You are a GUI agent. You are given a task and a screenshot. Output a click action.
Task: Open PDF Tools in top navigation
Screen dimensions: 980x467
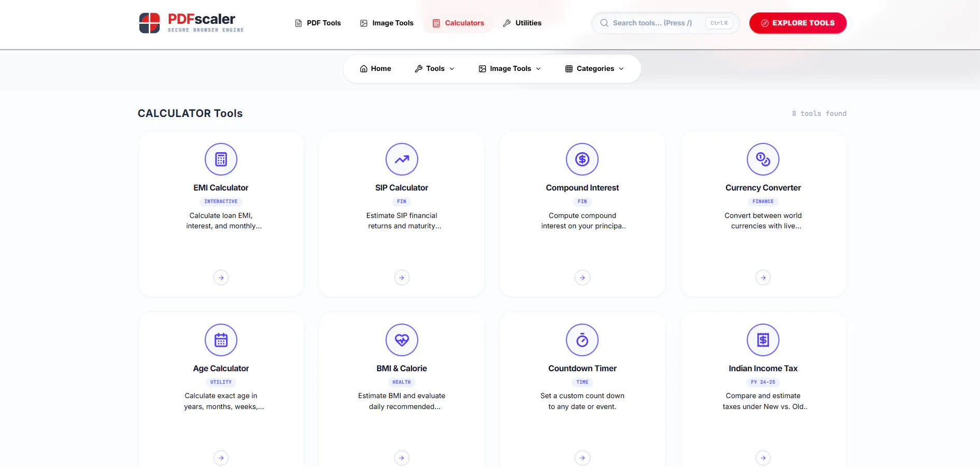318,23
